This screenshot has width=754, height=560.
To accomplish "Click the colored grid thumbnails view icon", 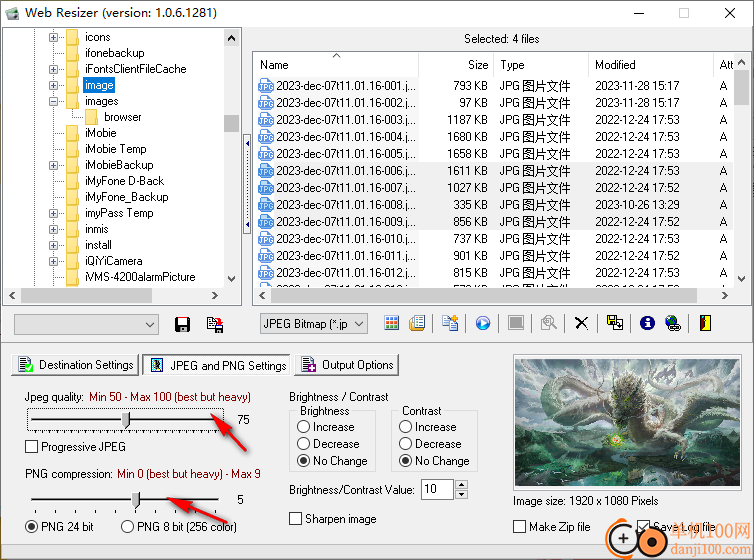I will 391,323.
